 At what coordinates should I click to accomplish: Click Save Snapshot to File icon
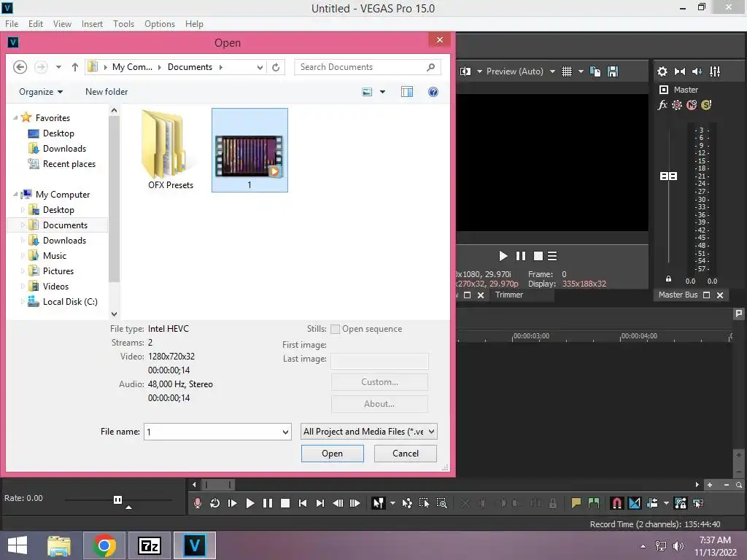(x=613, y=71)
